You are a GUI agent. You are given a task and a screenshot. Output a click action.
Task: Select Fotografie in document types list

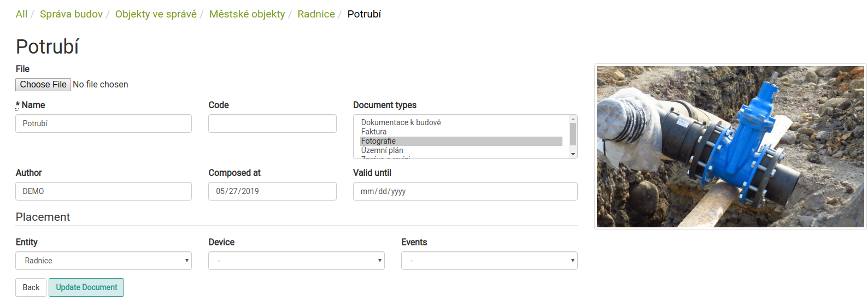pos(461,141)
